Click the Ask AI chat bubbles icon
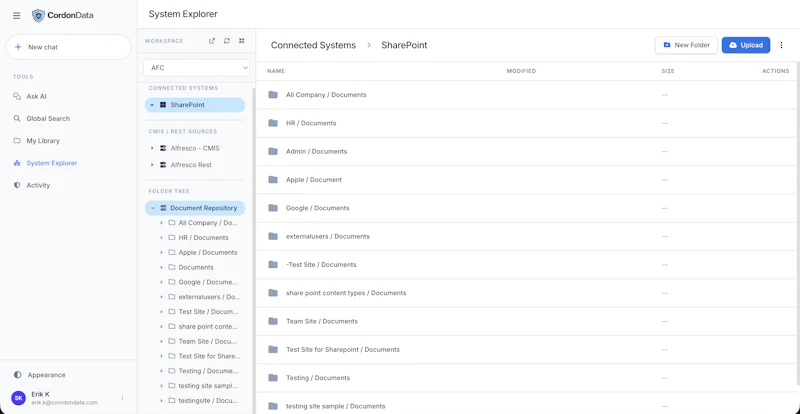 click(x=17, y=96)
